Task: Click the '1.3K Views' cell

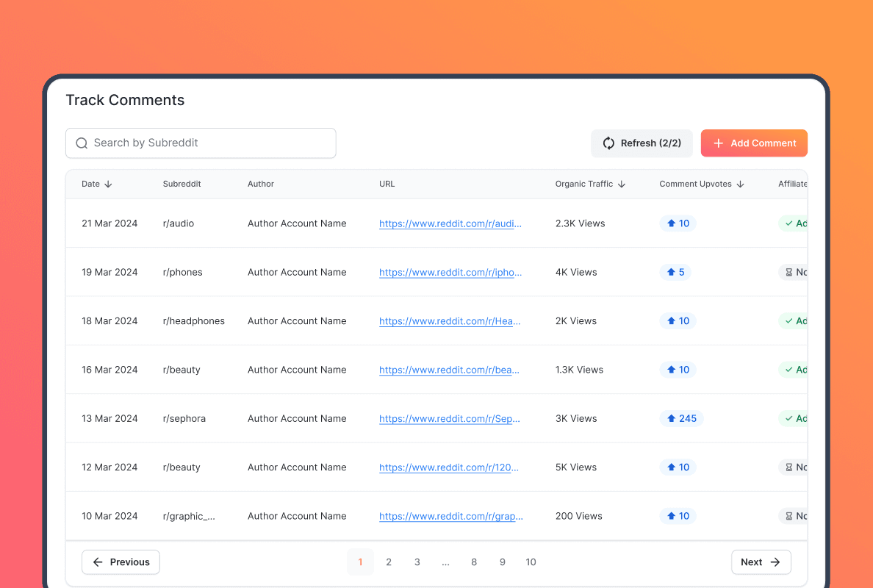Action: [x=579, y=370]
